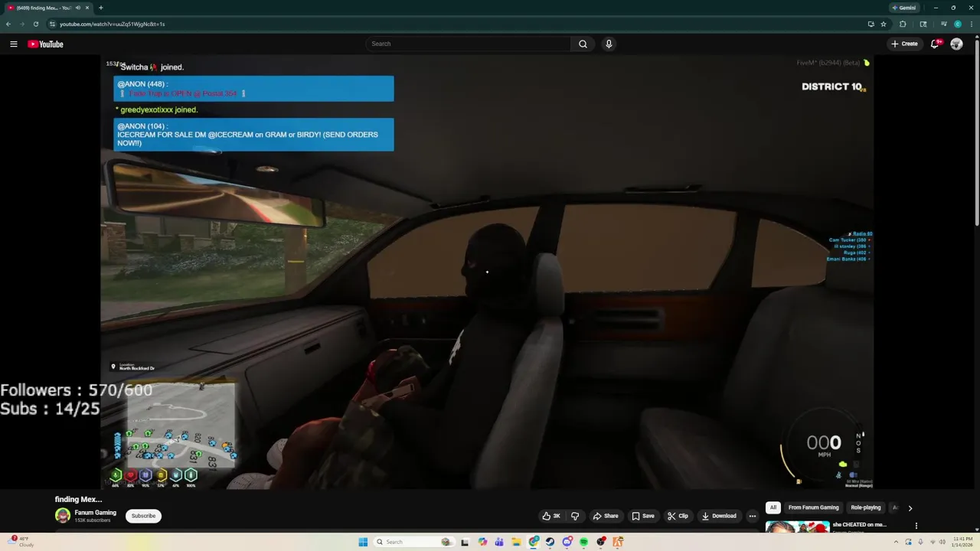Clip the video

(678, 516)
